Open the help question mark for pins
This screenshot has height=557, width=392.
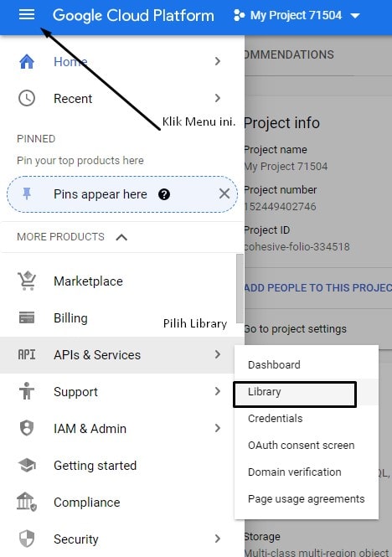pos(164,194)
